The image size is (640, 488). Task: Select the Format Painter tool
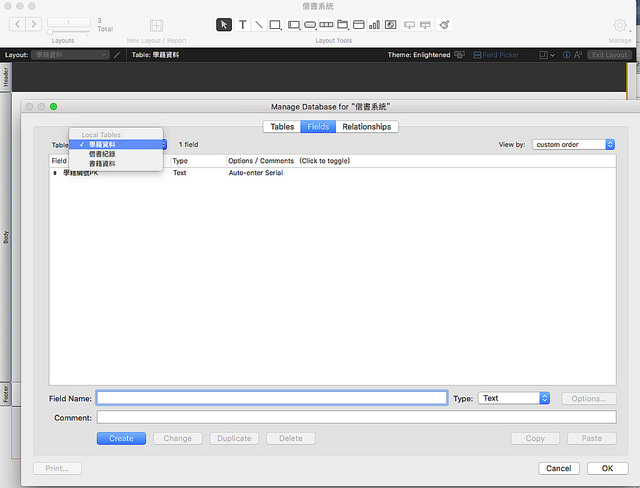pyautogui.click(x=444, y=25)
